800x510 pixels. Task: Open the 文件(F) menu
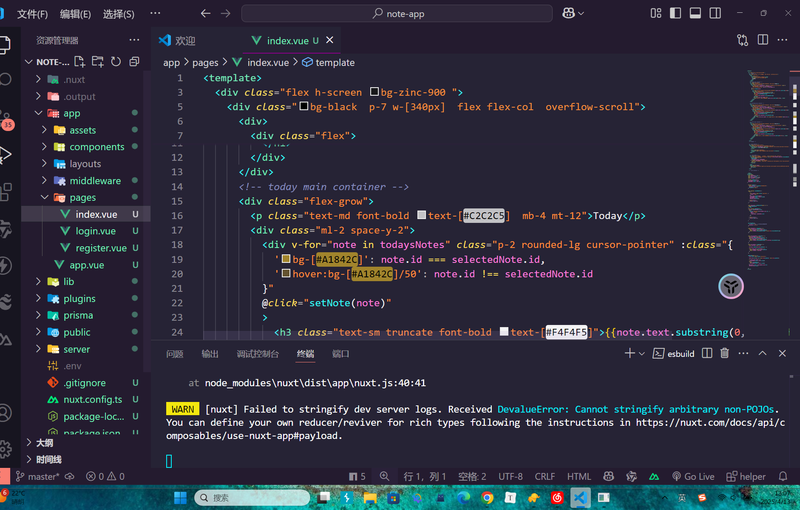tap(32, 14)
